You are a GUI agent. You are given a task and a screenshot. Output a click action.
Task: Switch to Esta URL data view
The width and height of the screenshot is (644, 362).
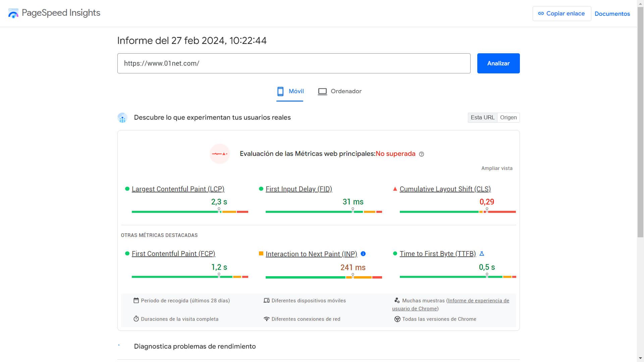click(482, 118)
